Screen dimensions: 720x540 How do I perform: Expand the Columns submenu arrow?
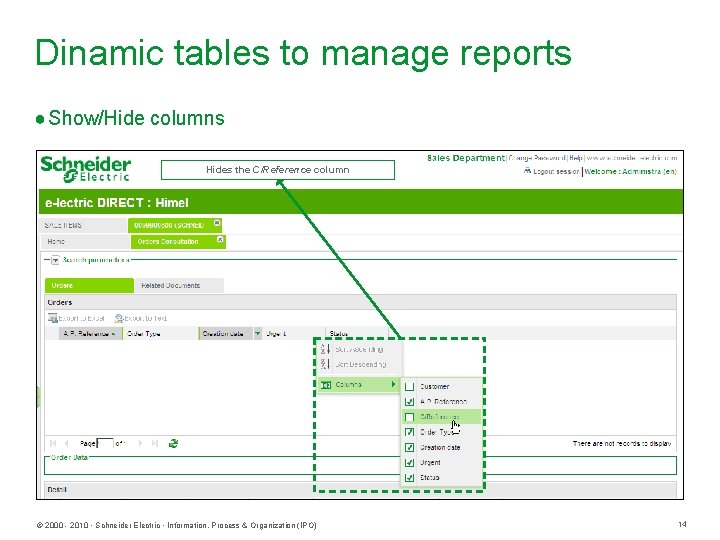(394, 384)
